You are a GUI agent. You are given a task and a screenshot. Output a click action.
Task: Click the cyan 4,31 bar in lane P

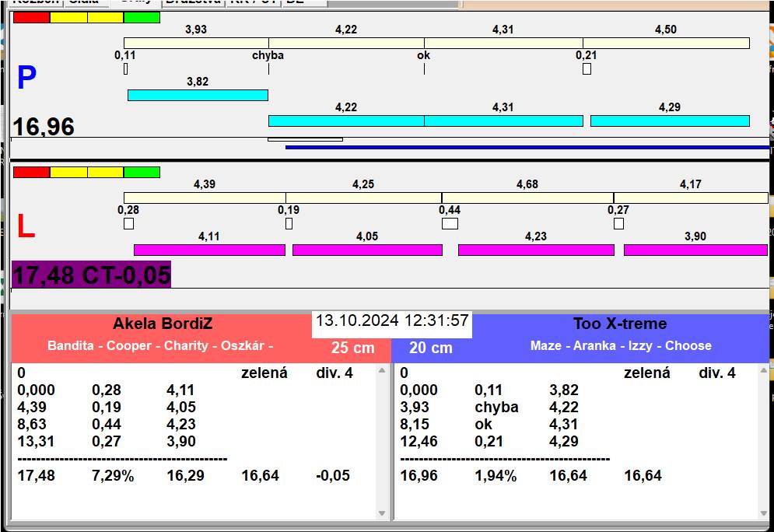503,121
